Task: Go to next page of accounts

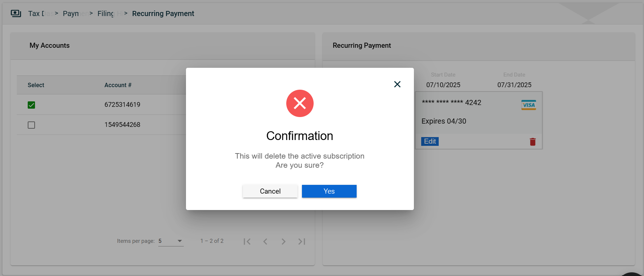Action: (x=283, y=241)
